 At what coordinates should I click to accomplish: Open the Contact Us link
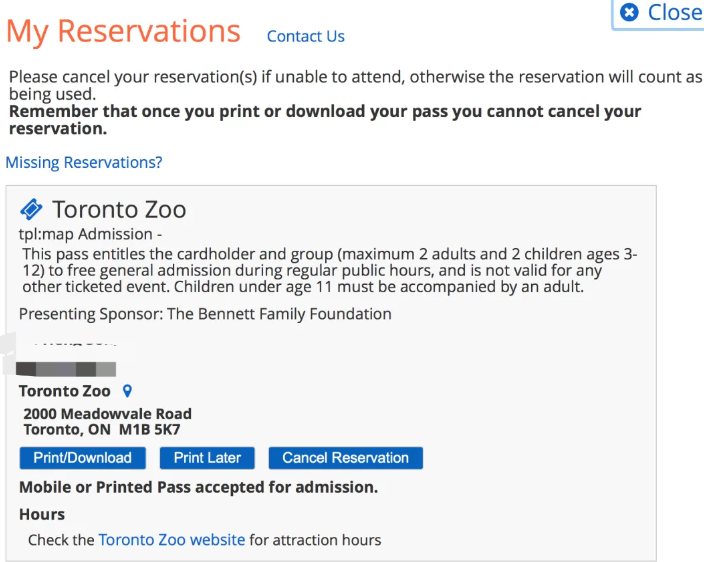305,36
